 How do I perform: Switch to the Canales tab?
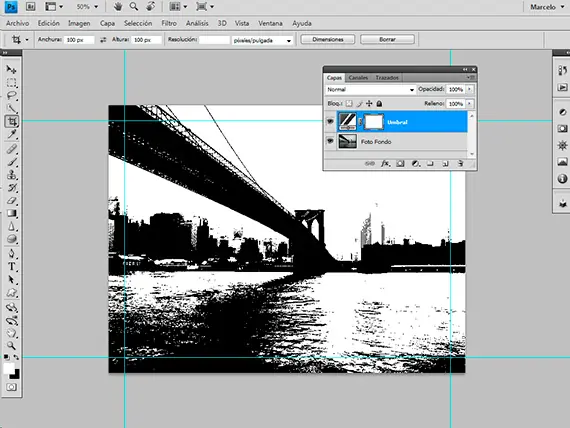[x=358, y=77]
